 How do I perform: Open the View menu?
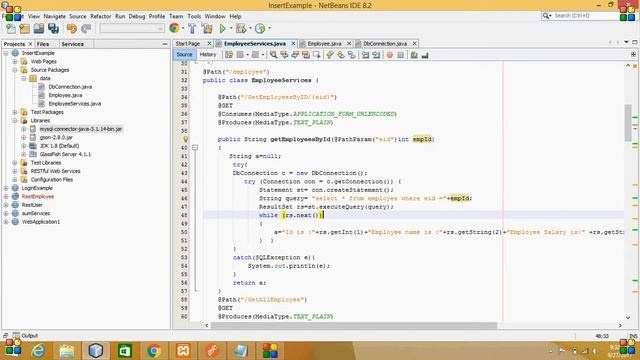coord(34,16)
